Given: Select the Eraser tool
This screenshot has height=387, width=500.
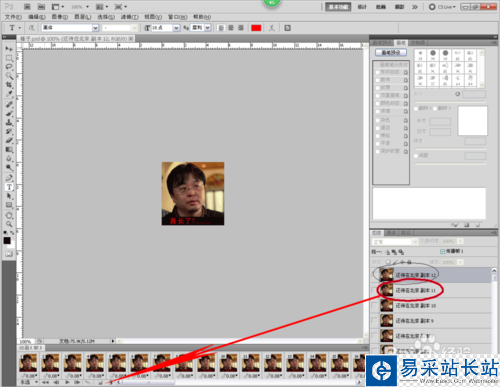Looking at the screenshot, I should pyautogui.click(x=9, y=140).
